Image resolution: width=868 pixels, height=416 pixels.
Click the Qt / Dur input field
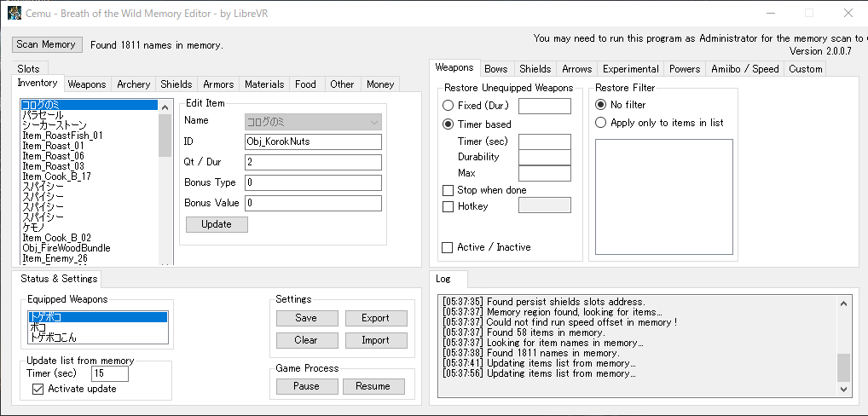[x=313, y=162]
